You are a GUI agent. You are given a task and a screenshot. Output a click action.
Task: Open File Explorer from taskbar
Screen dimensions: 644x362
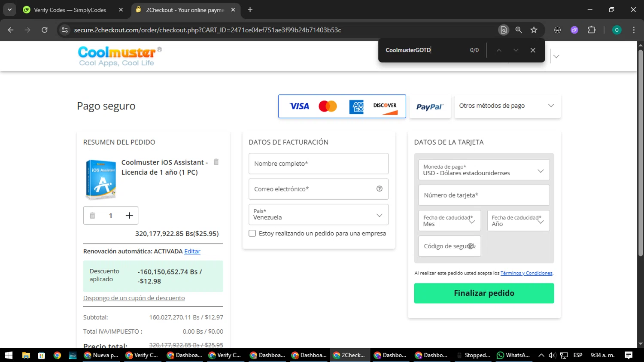26,355
